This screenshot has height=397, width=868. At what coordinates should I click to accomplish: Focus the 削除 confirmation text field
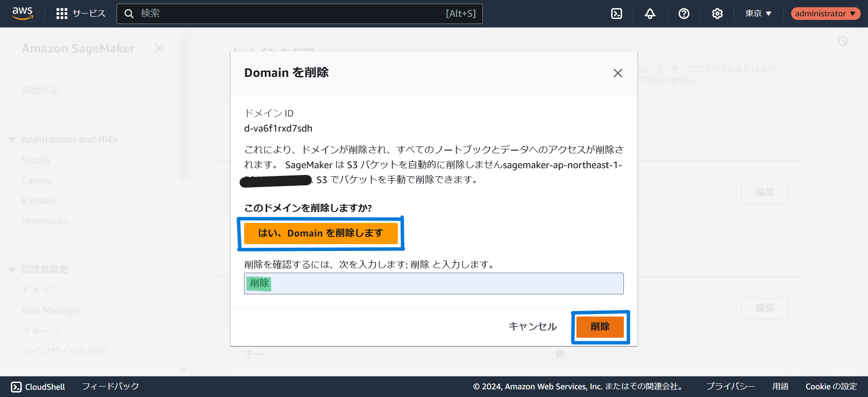[x=434, y=284]
